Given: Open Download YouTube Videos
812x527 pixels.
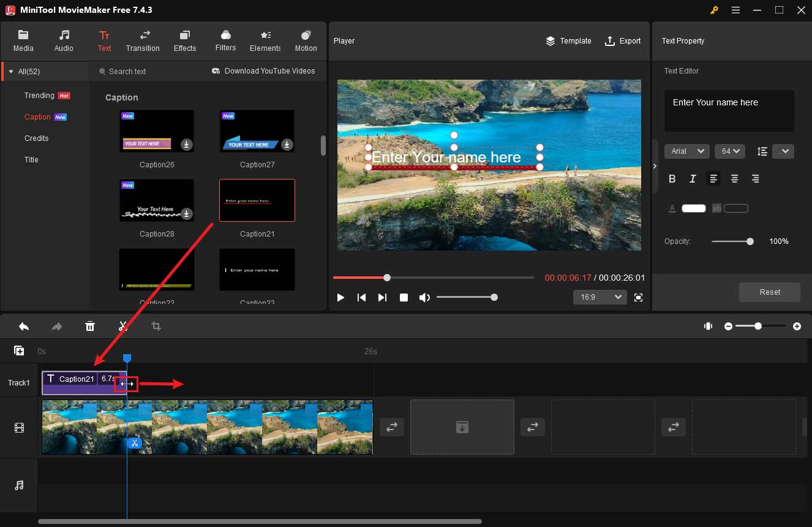Looking at the screenshot, I should click(263, 71).
